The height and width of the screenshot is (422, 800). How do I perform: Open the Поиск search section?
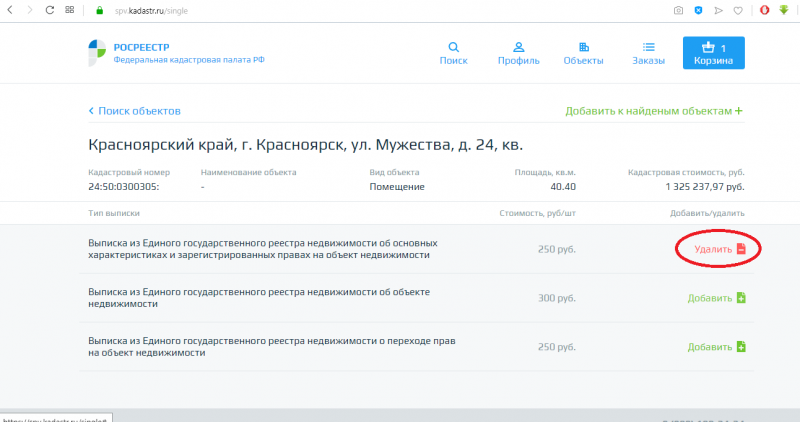point(453,53)
